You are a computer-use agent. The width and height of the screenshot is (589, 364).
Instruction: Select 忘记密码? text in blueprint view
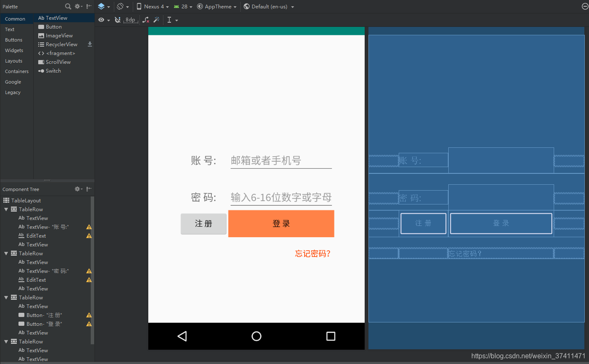pos(465,254)
